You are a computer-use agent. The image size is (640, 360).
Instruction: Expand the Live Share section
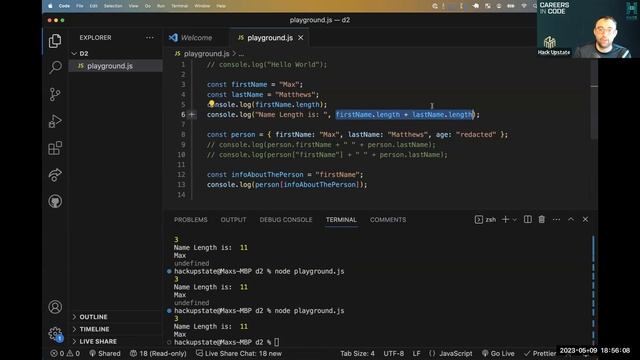click(x=98, y=341)
